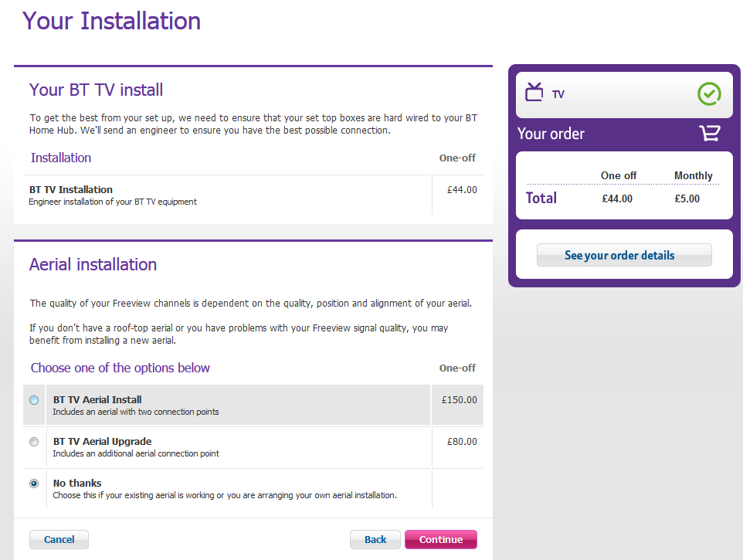Click the £80.00 aerial upgrade price
This screenshot has width=743, height=560.
click(x=462, y=442)
